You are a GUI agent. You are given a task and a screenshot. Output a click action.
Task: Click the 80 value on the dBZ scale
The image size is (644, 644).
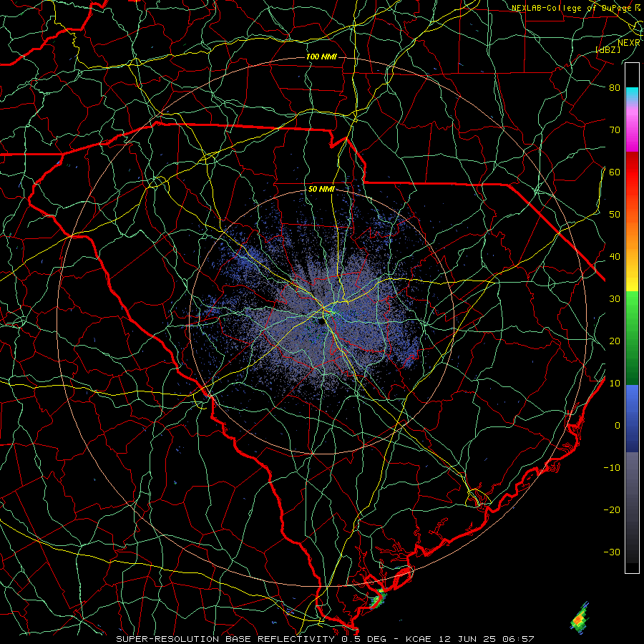(615, 87)
